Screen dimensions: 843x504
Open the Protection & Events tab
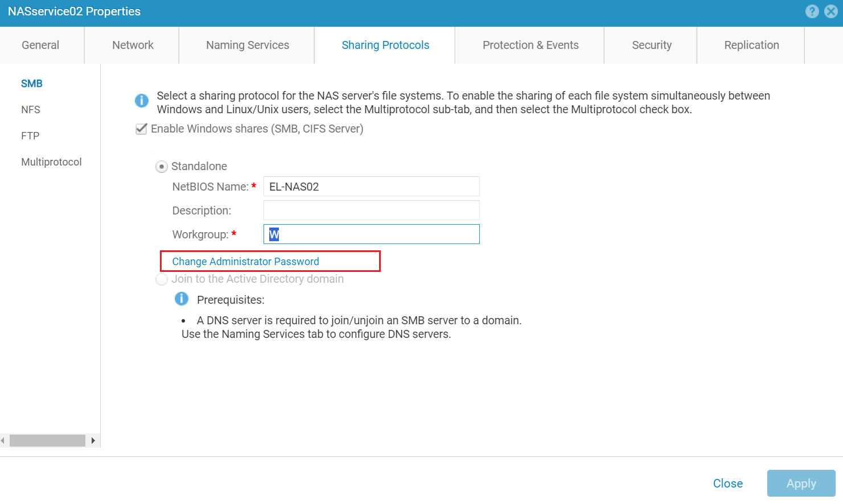[x=531, y=45]
